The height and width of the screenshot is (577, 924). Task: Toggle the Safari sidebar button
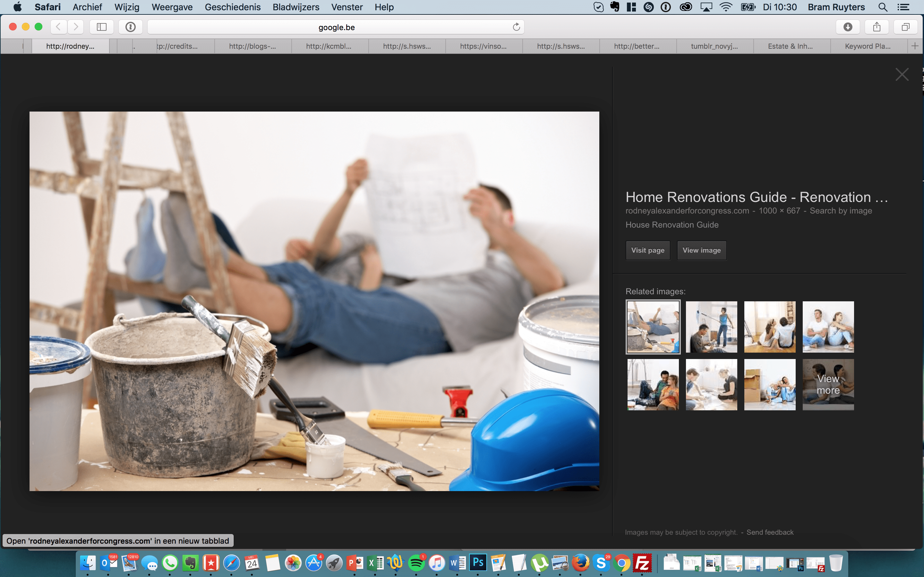[102, 27]
